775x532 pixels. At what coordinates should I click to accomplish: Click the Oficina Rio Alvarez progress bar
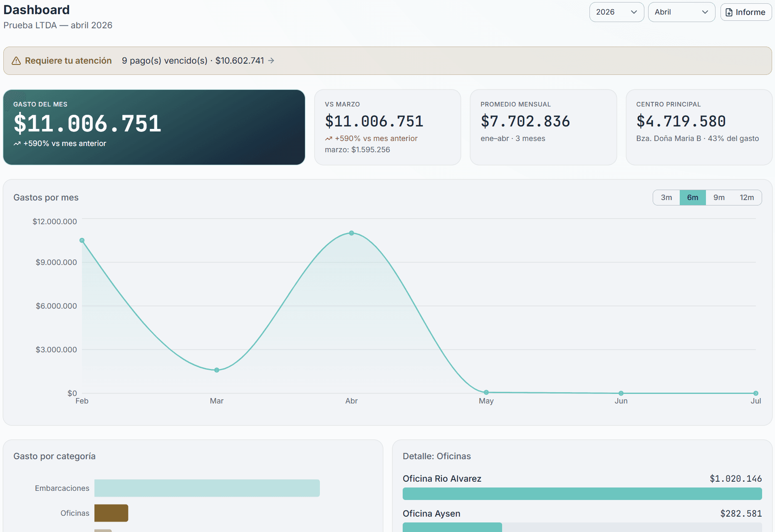coord(582,494)
